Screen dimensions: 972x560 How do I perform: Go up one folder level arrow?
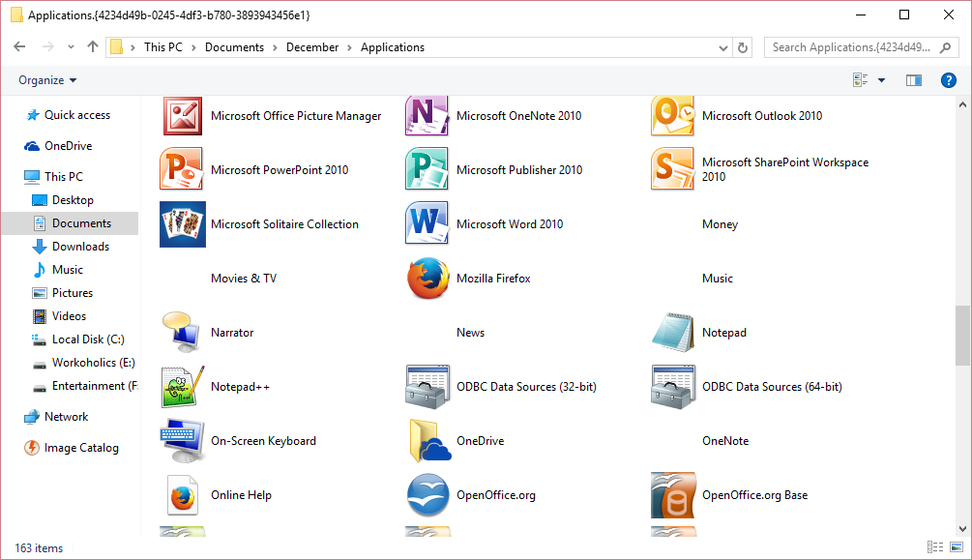pos(93,47)
